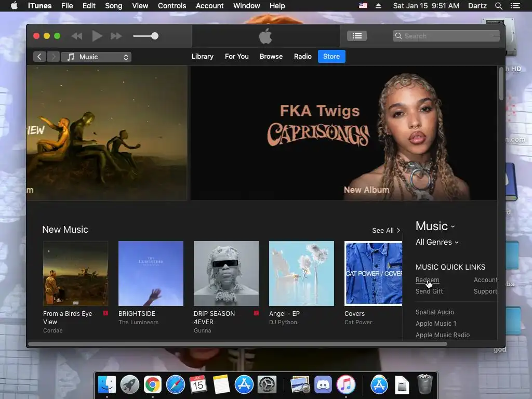Click the US flag input source icon
This screenshot has width=532, height=399.
click(363, 6)
